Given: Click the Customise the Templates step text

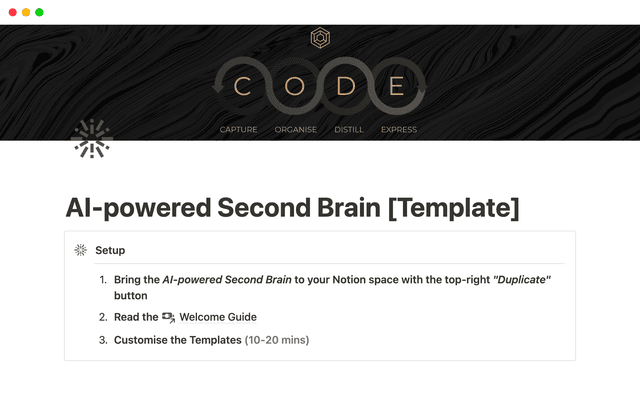Looking at the screenshot, I should click(x=178, y=340).
